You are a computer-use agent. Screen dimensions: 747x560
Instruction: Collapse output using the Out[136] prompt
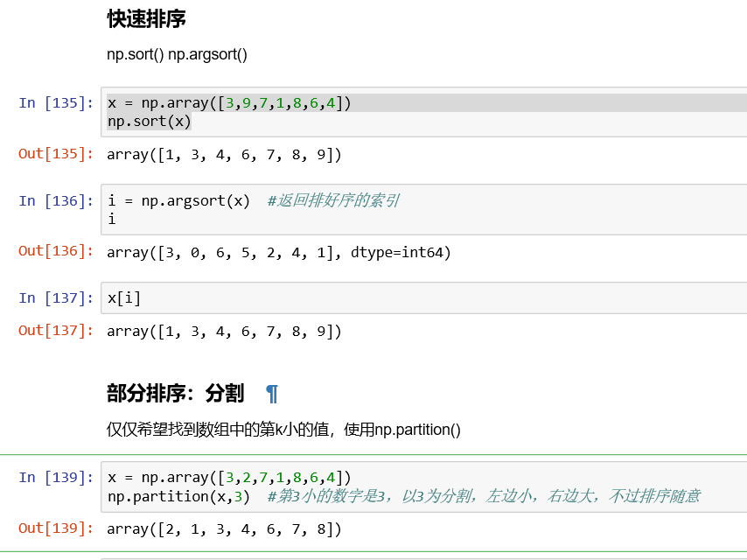[56, 251]
